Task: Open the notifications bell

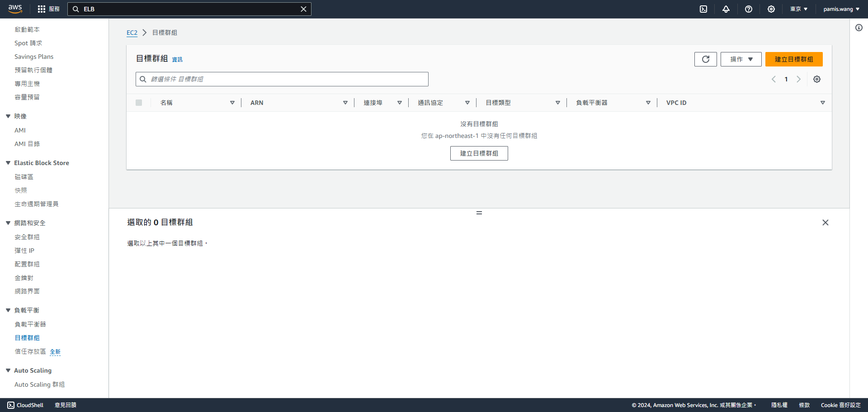Action: pos(726,9)
